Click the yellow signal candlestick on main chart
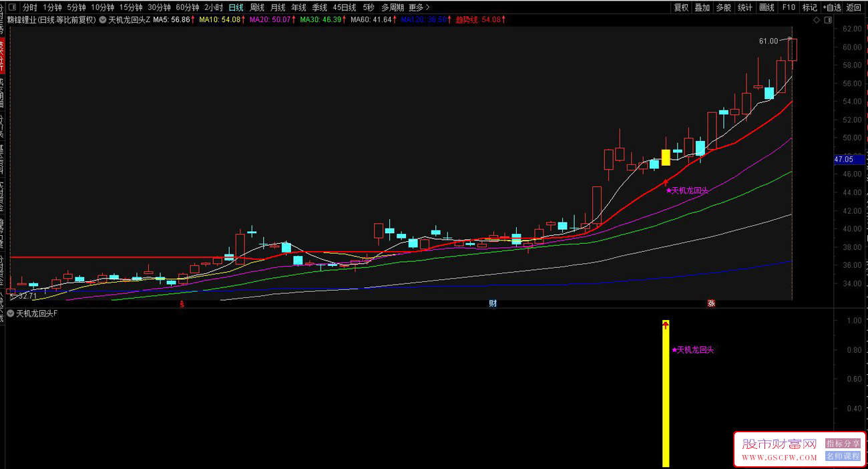868x469 pixels. (x=666, y=158)
